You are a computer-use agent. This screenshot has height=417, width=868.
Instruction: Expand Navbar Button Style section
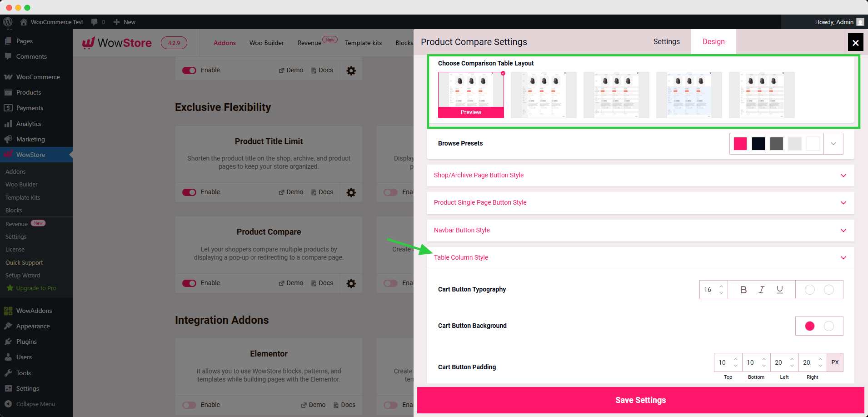click(x=640, y=231)
